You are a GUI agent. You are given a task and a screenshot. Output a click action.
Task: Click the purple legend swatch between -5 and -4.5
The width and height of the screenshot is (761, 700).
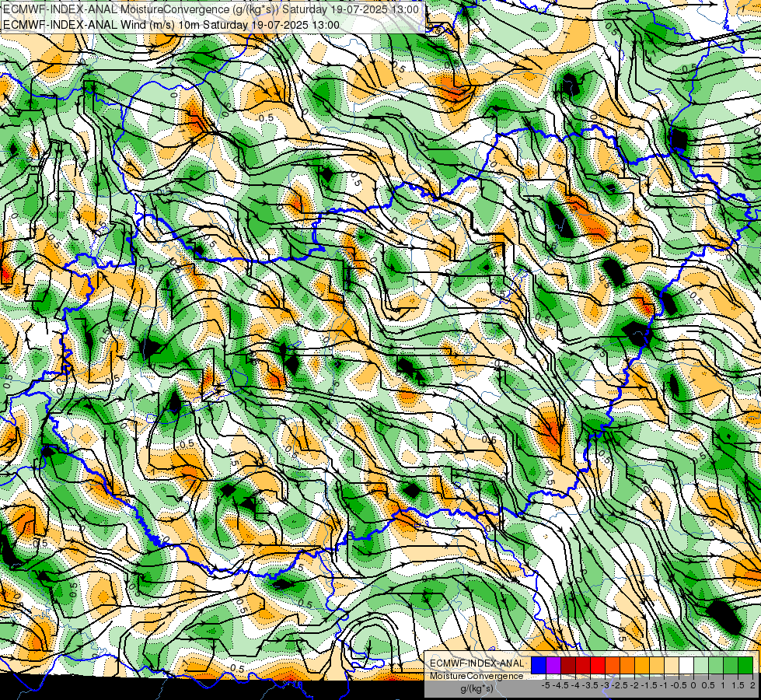553,665
